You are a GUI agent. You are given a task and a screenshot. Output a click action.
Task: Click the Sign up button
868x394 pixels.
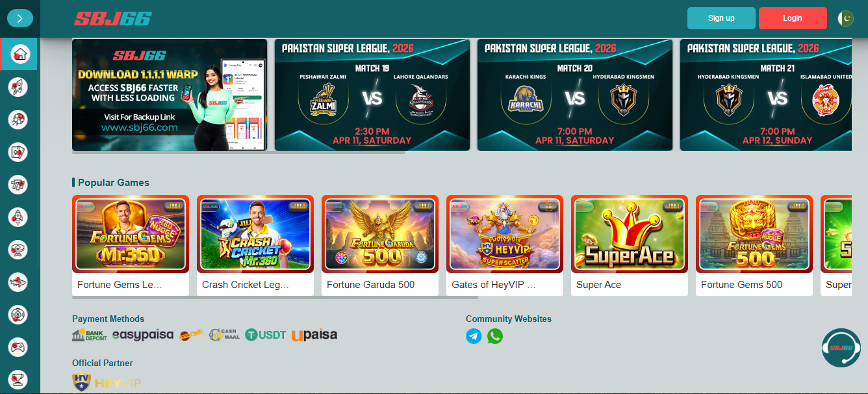pyautogui.click(x=721, y=18)
